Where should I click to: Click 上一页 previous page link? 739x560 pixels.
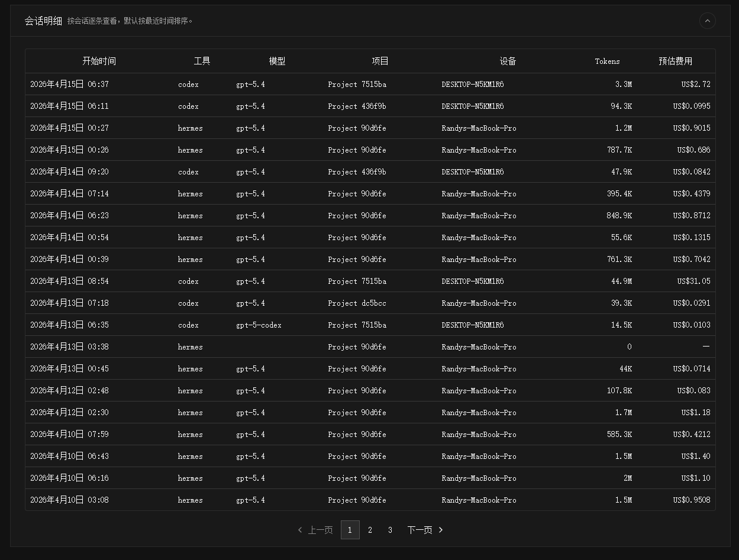[315, 530]
